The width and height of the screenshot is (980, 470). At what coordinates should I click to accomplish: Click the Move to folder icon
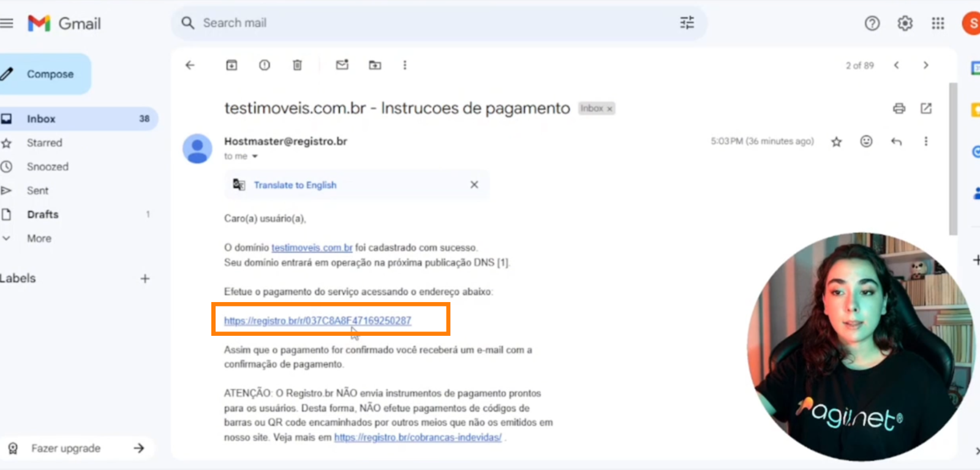coord(375,65)
